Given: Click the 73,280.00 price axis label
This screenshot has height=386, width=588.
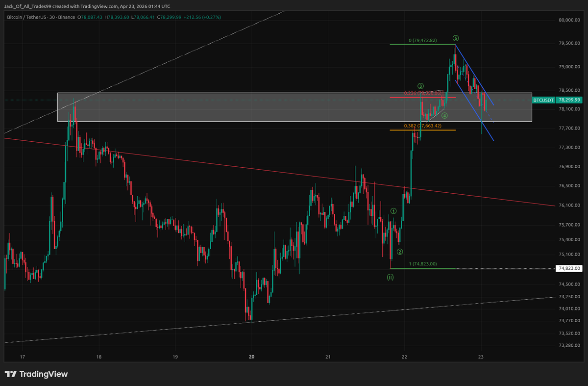Looking at the screenshot, I should (569, 346).
